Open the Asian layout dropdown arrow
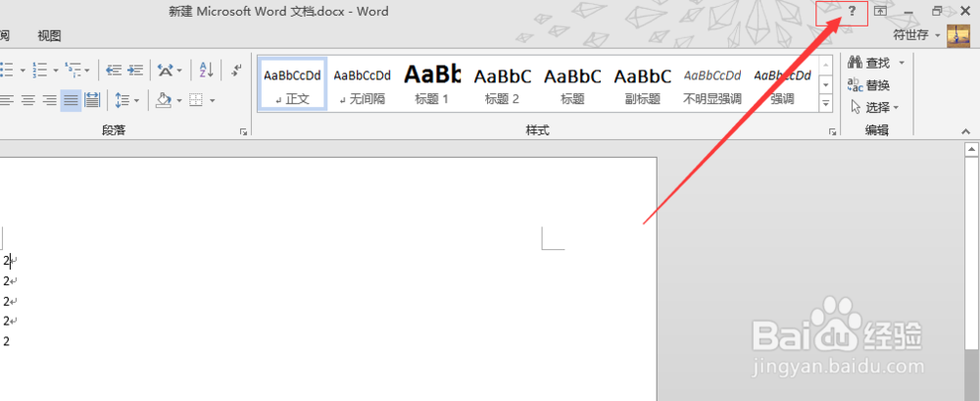The width and height of the screenshot is (980, 401). [x=179, y=70]
